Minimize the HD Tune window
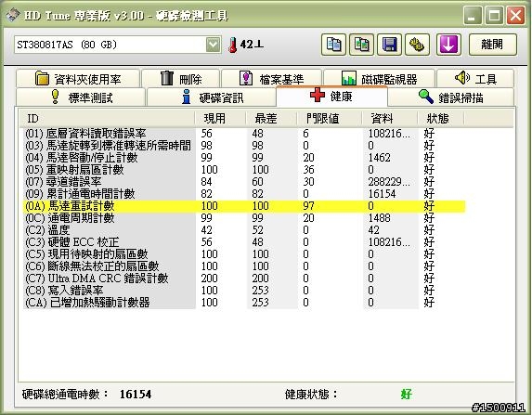Viewport: 532px width, 415px height. tap(473, 15)
